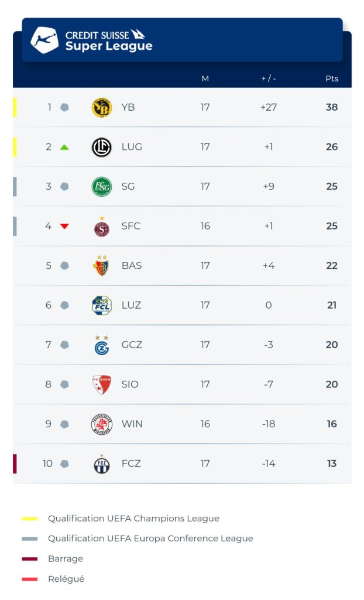Click the +/- goal difference column header

[269, 79]
